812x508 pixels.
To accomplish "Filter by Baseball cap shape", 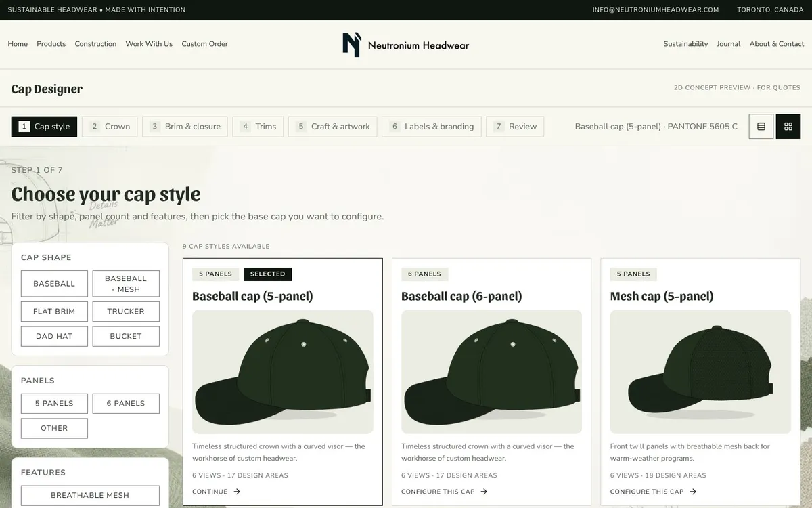I will click(54, 284).
